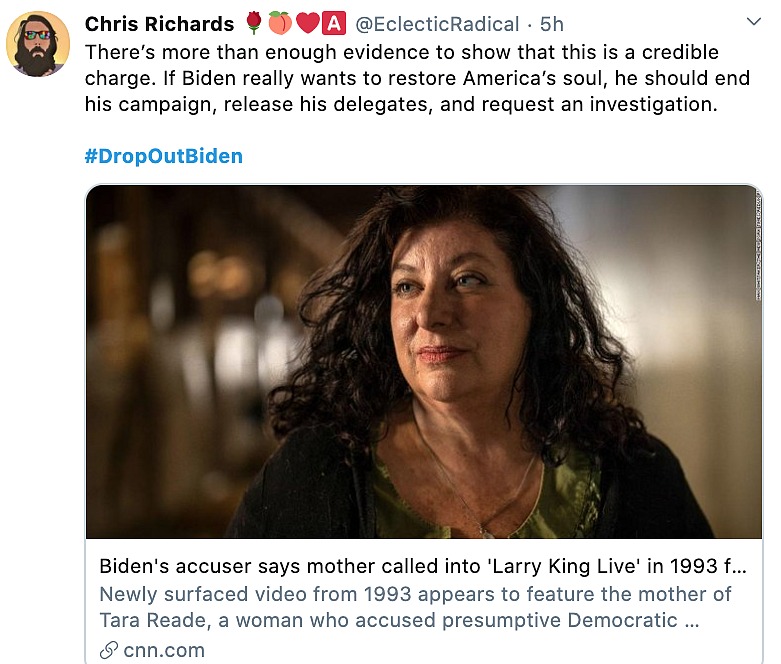Click tweet line mentioning restore America's soul

[417, 78]
